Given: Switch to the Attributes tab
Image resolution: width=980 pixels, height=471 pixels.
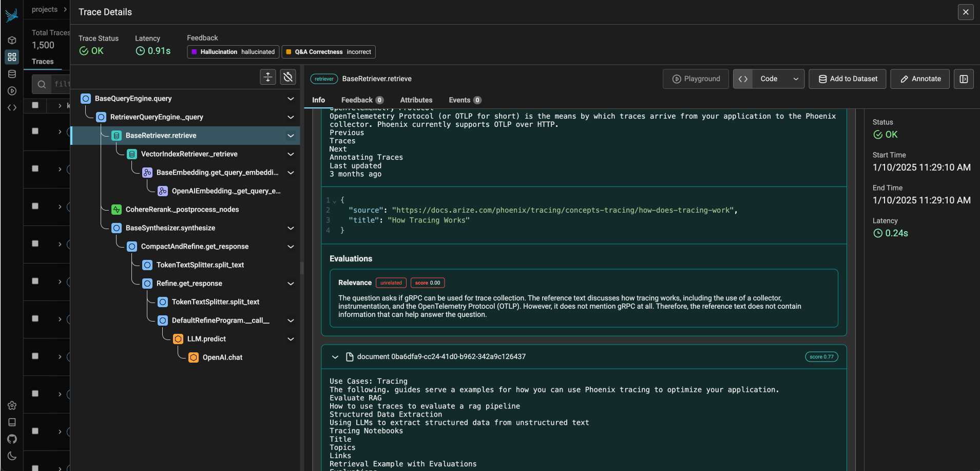Looking at the screenshot, I should [x=416, y=100].
